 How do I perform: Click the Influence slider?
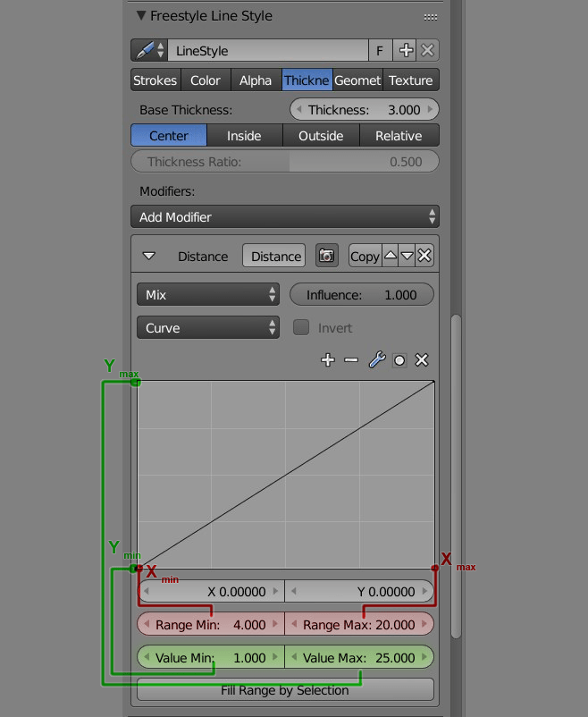click(362, 294)
